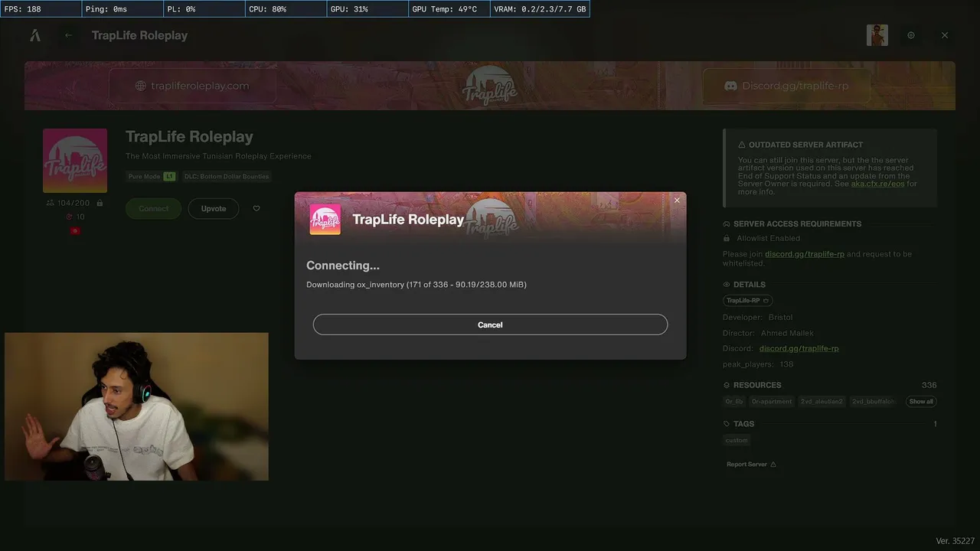Select the 0r-apartment resource chip
Image resolution: width=980 pixels, height=551 pixels.
(772, 402)
